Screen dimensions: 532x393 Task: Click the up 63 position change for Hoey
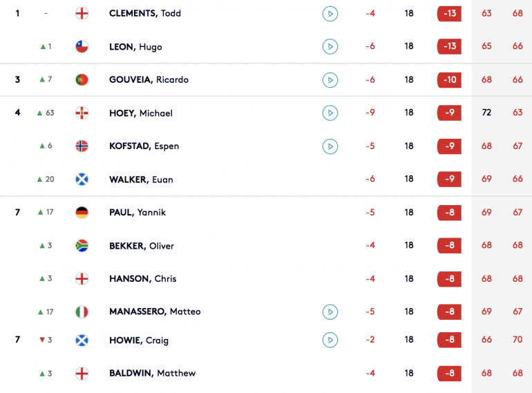46,113
